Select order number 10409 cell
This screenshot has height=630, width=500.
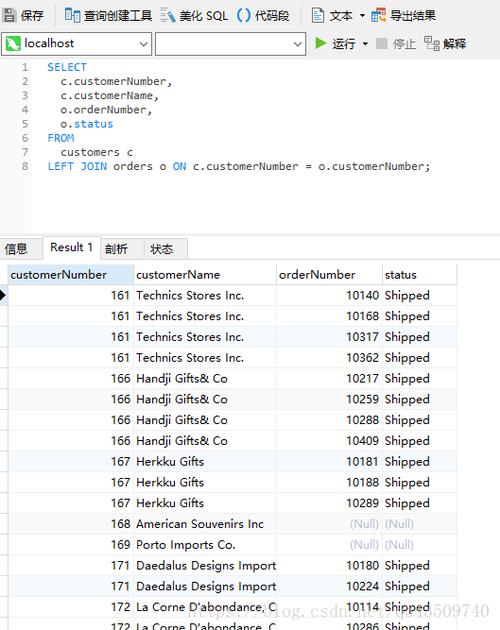coord(329,441)
